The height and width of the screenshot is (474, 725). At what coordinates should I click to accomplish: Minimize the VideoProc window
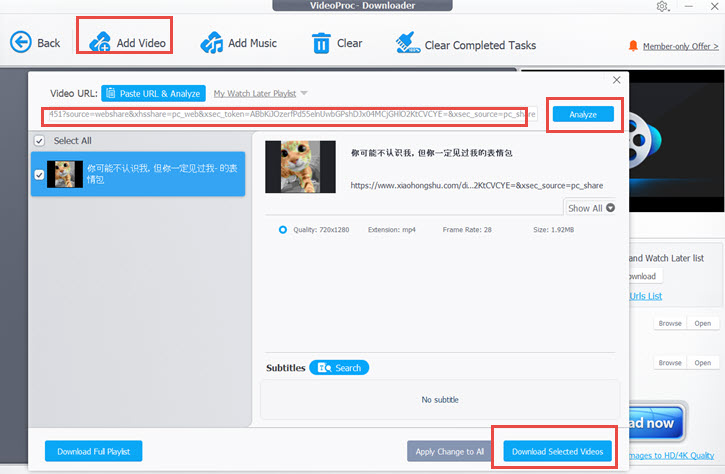point(689,6)
